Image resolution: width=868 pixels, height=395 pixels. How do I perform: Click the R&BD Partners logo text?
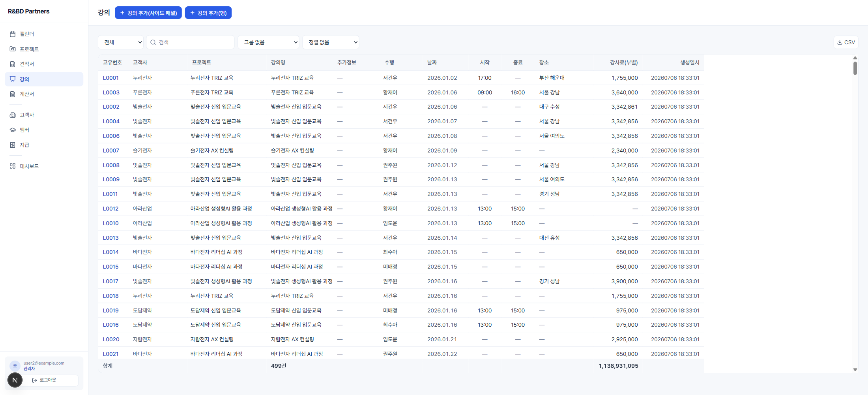(29, 11)
